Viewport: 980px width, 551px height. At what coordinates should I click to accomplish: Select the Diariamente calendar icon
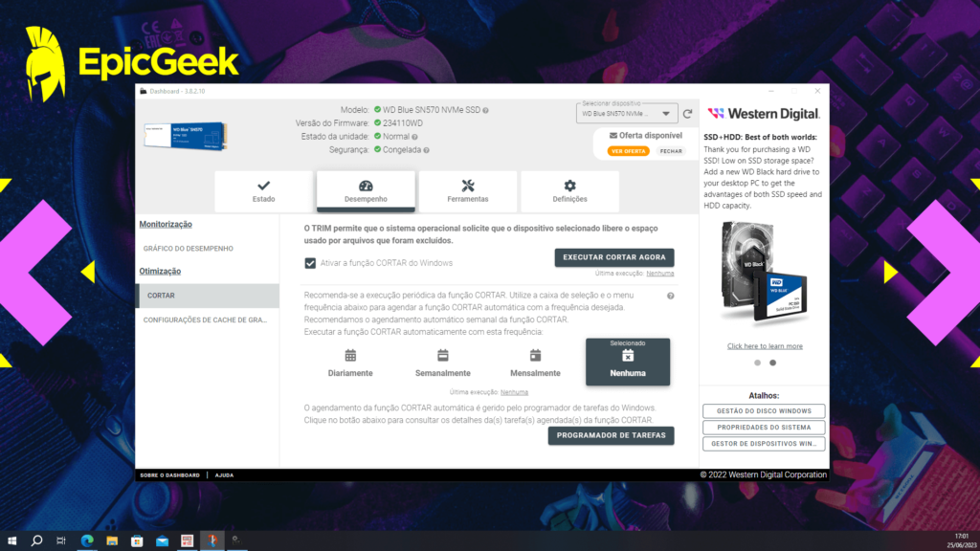350,356
